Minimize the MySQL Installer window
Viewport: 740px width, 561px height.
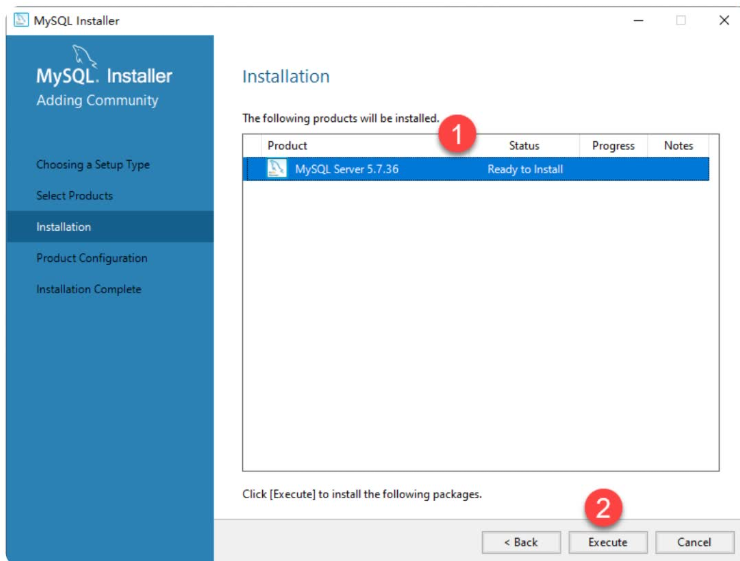click(639, 20)
